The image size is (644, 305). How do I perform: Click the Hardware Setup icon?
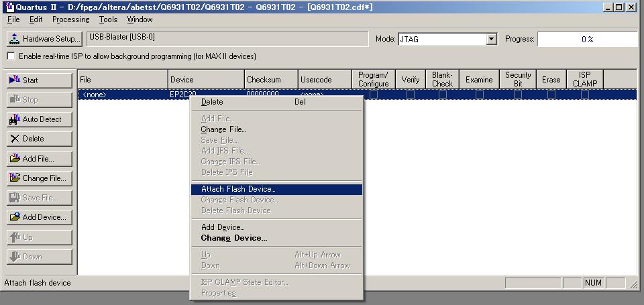(15, 39)
